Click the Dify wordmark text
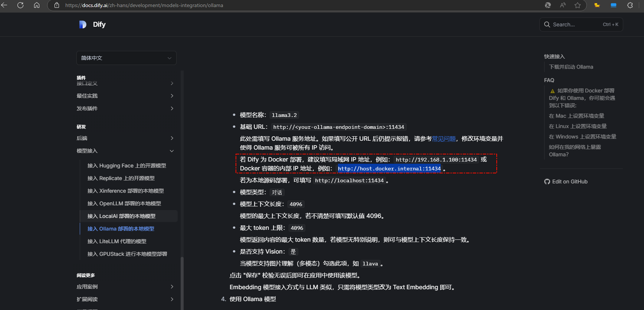This screenshot has width=644, height=310. [x=99, y=25]
